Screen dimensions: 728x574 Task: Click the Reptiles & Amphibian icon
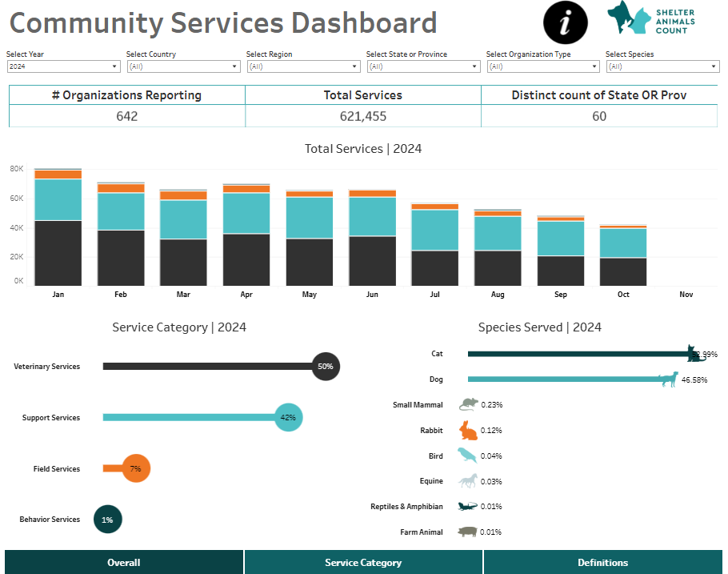coord(467,506)
